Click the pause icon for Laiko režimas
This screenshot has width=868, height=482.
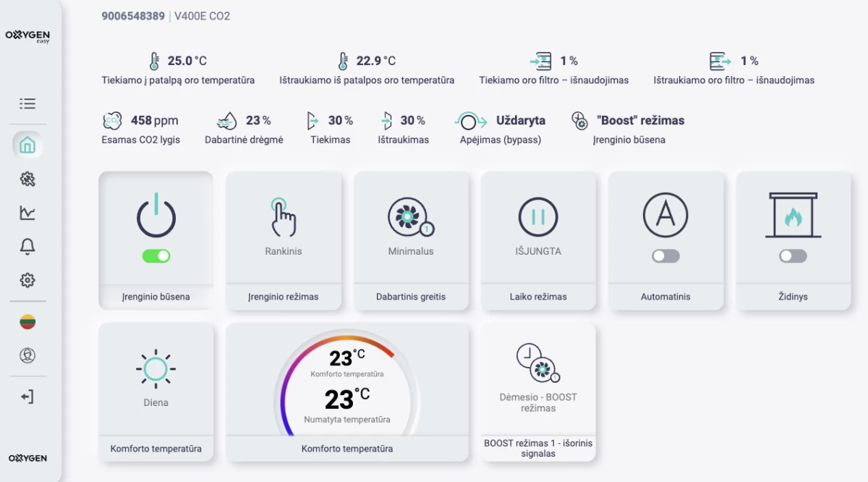click(x=538, y=217)
